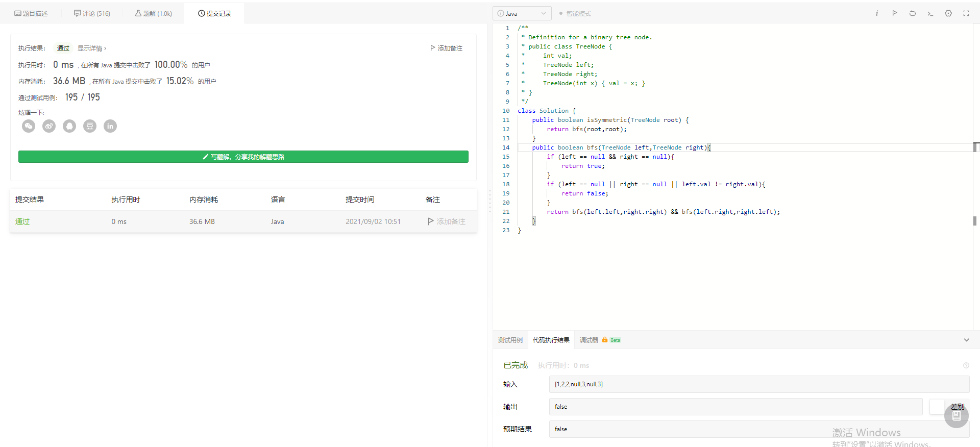Select 代码执行结果 tab

pos(551,340)
